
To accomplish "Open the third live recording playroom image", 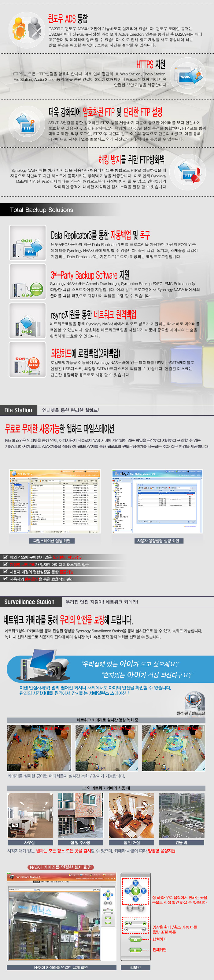I will (x=174, y=748).
